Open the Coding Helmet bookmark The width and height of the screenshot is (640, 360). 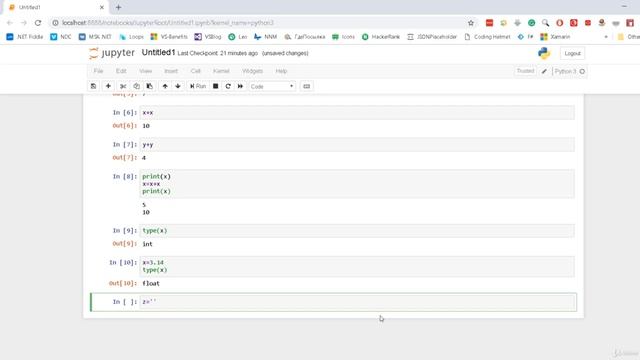(x=487, y=37)
